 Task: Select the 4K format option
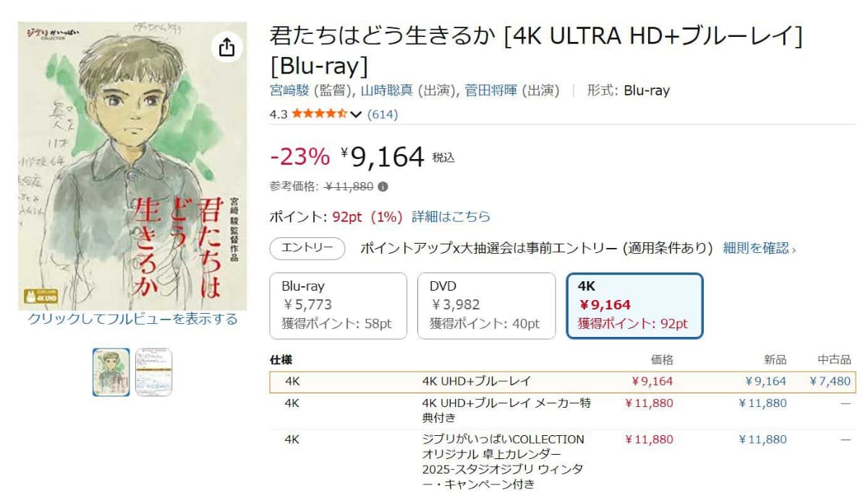(x=634, y=306)
